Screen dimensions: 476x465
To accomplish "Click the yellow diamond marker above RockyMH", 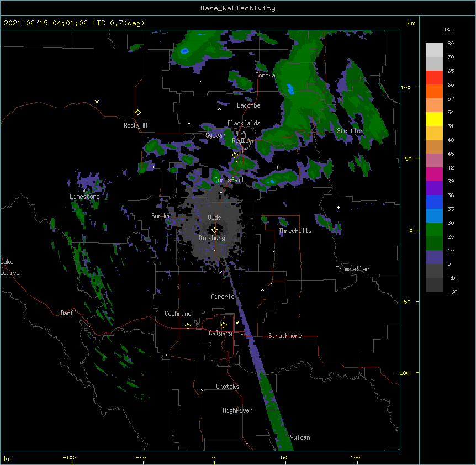I will pyautogui.click(x=138, y=113).
